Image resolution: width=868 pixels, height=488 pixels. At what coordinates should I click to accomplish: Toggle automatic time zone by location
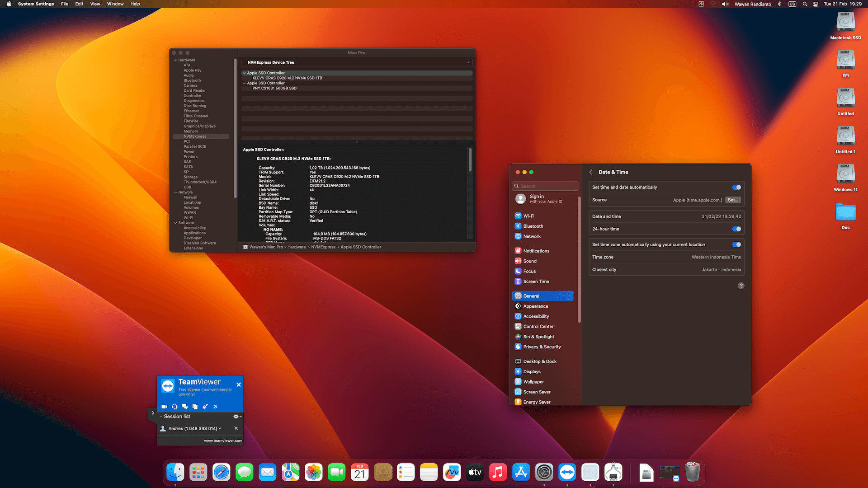[736, 244]
